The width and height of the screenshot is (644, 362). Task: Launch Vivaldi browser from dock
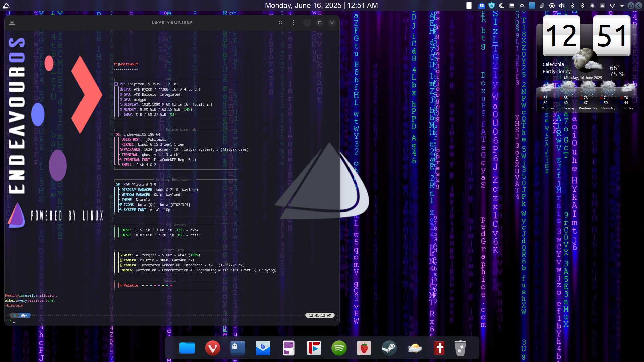coord(213,348)
